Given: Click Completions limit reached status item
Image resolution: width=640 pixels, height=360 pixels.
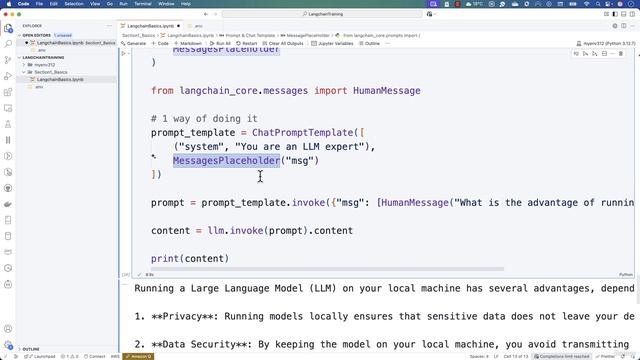Looking at the screenshot, I should click(x=562, y=356).
